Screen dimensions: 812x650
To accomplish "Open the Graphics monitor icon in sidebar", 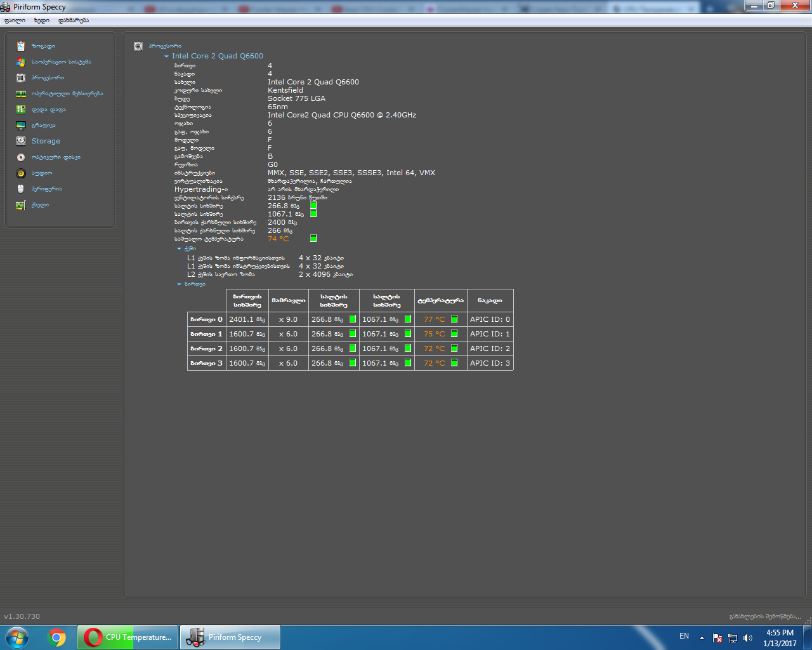I will pyautogui.click(x=21, y=126).
